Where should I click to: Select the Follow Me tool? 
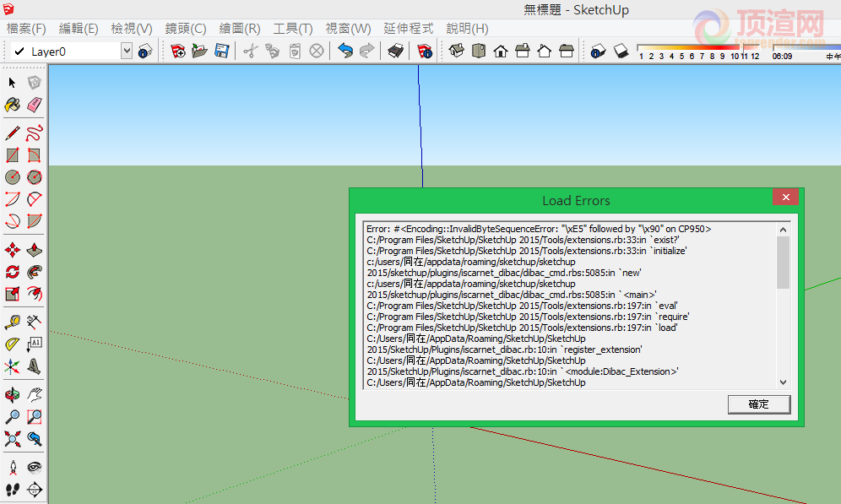[35, 272]
